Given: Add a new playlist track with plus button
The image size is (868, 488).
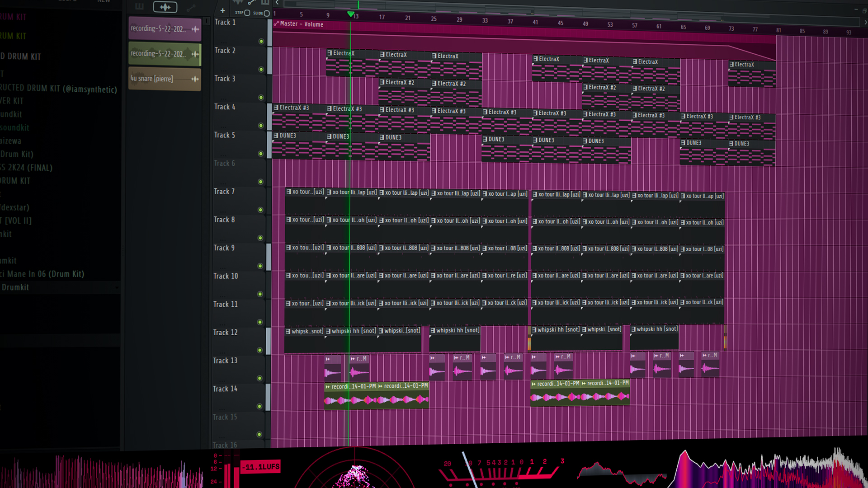Looking at the screenshot, I should tap(222, 11).
